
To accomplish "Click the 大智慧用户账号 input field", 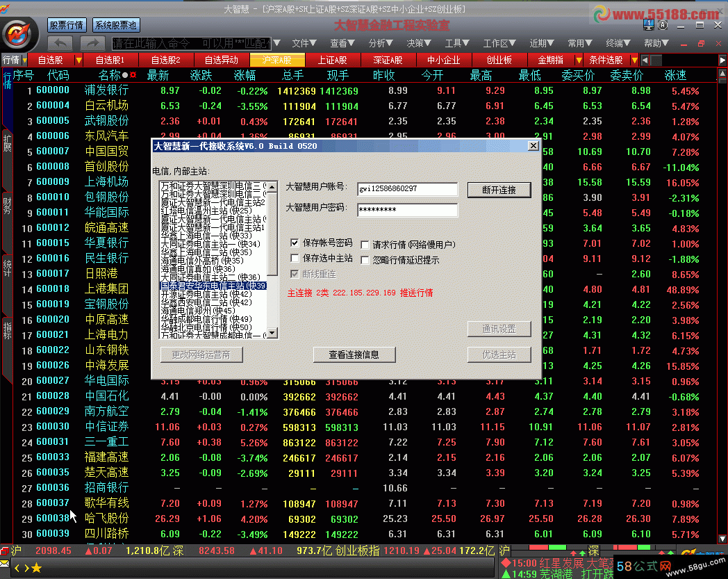I will (x=407, y=188).
